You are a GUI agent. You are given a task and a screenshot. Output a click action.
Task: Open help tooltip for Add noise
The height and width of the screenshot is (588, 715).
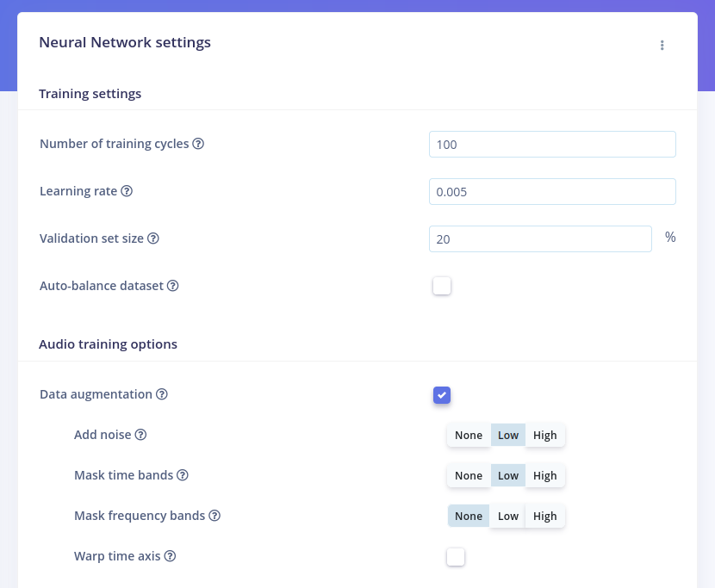click(140, 435)
